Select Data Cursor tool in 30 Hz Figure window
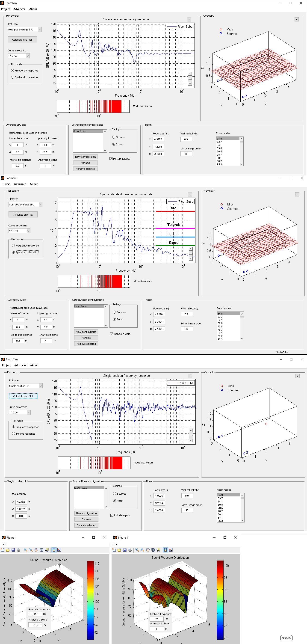 [47, 550]
